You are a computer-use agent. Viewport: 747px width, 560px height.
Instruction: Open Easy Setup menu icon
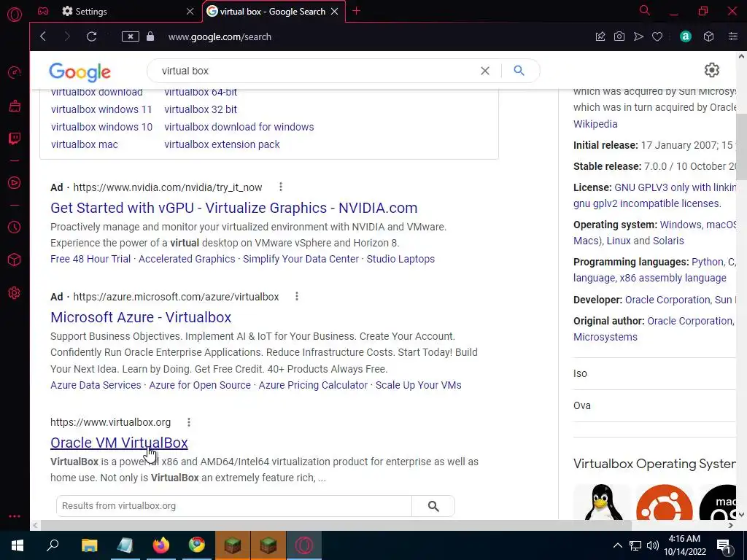click(732, 36)
